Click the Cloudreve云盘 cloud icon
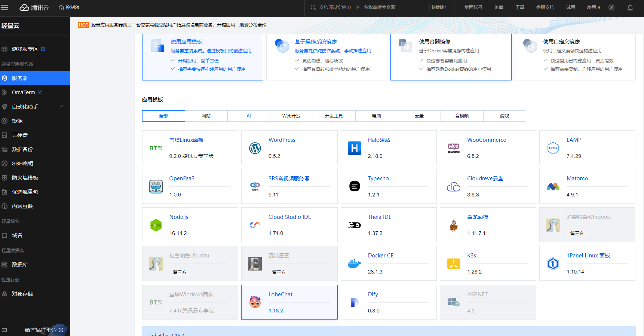Screen dimensions: 644x336 click(454, 187)
